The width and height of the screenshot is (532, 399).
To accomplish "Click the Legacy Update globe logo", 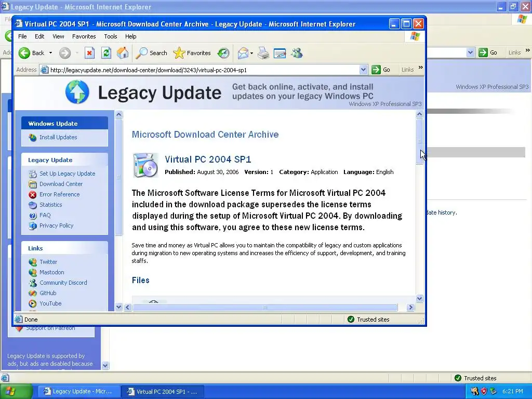I will click(77, 92).
